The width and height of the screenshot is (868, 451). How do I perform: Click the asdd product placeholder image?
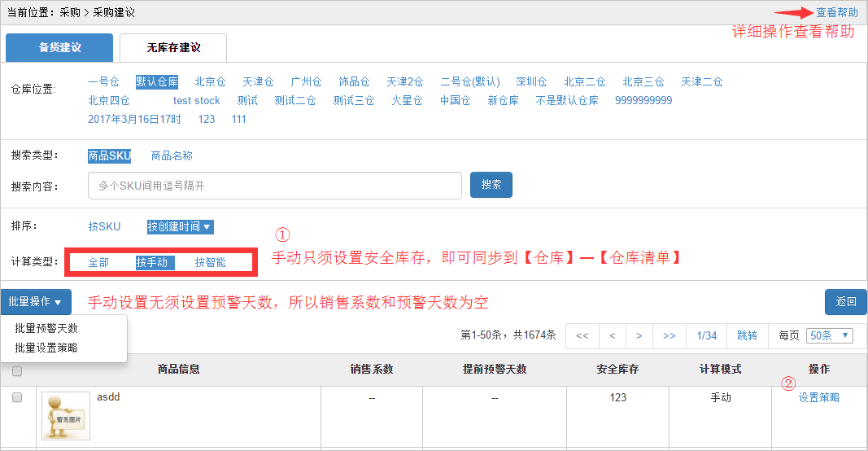pos(66,415)
